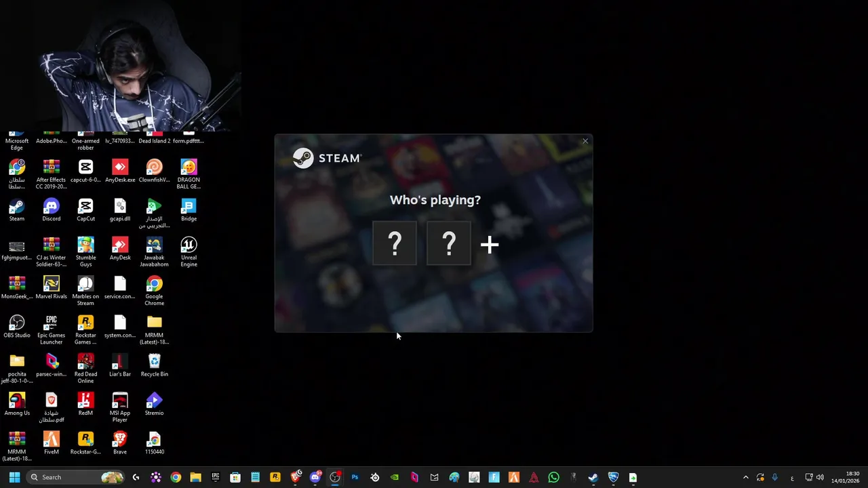Click the taskbar Search box
Viewport: 868px width, 488px height.
tap(76, 477)
